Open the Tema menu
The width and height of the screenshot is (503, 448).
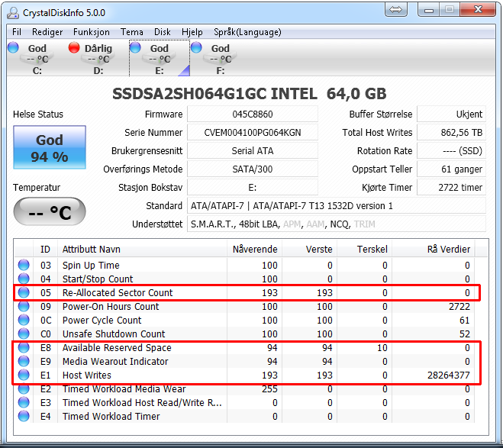131,32
